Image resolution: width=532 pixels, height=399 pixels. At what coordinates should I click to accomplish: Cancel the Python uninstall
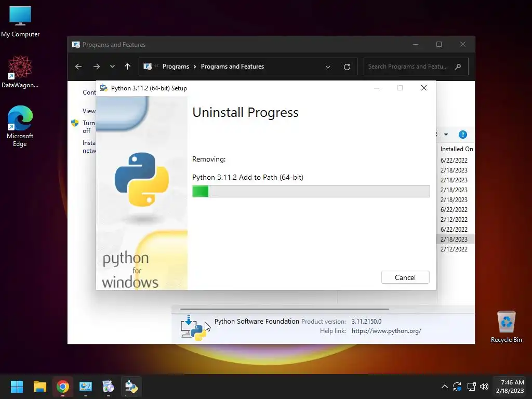pos(405,277)
